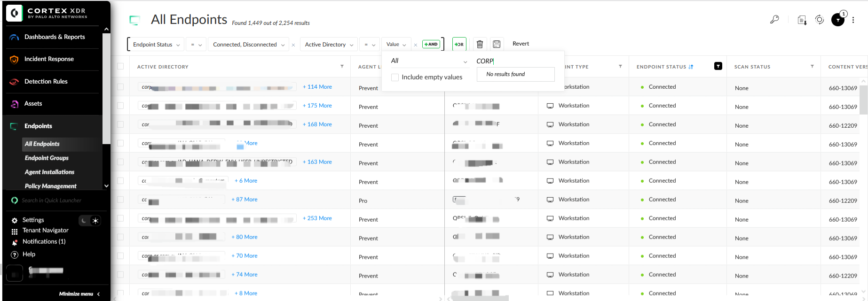Go to Incident Response section

click(49, 59)
